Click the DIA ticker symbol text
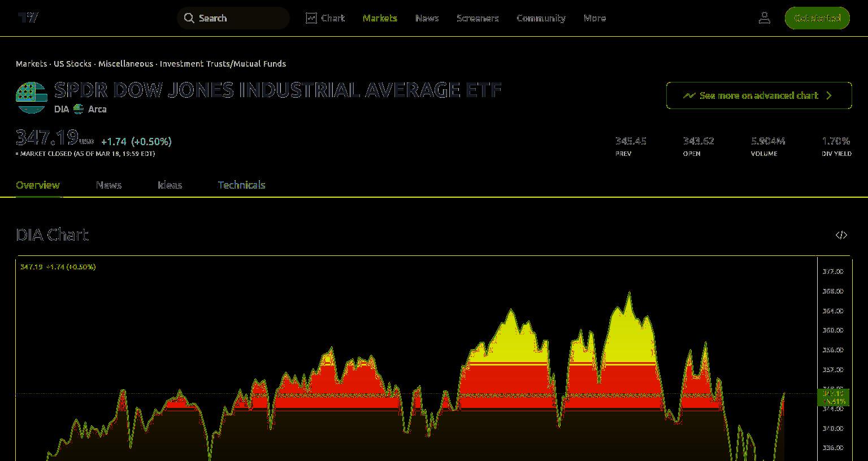 [x=62, y=109]
